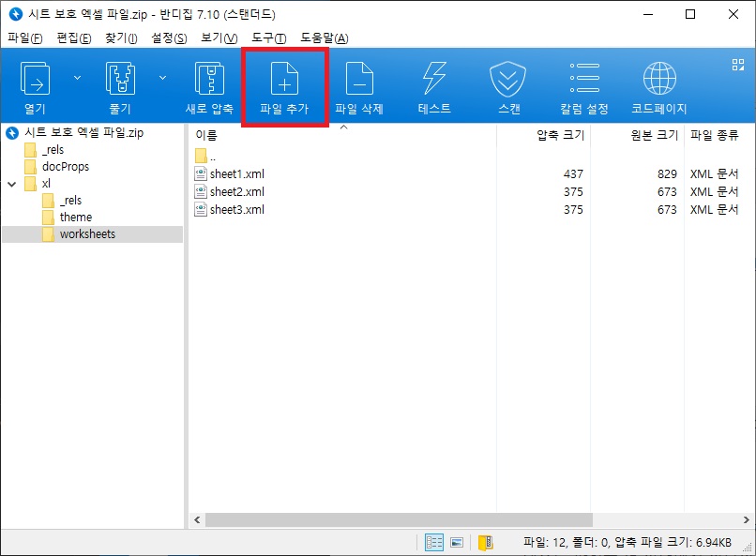The height and width of the screenshot is (556, 756).
Task: Click the sheet1.xml file icon
Action: (x=201, y=173)
